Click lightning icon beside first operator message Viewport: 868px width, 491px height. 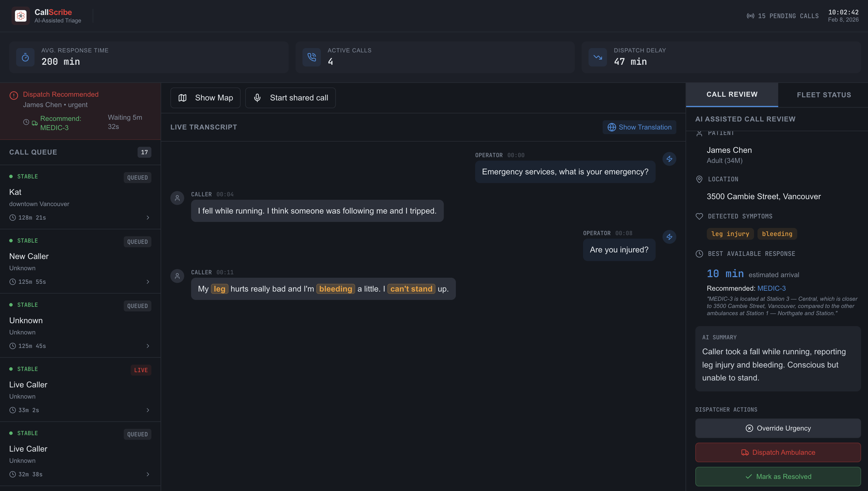pyautogui.click(x=669, y=159)
